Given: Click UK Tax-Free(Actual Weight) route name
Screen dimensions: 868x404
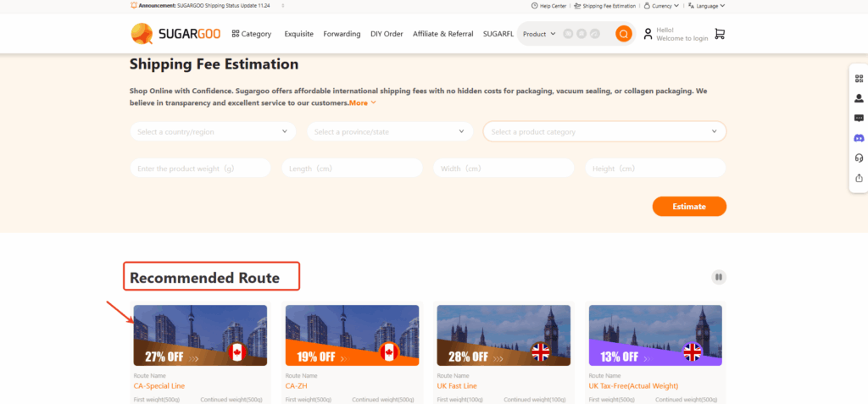Looking at the screenshot, I should (x=633, y=385).
